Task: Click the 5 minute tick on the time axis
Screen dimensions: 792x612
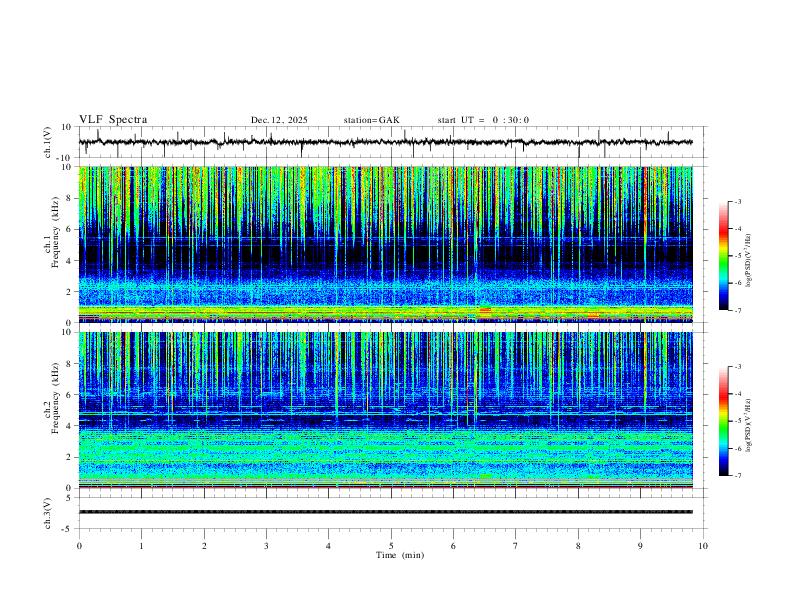Action: pyautogui.click(x=391, y=546)
